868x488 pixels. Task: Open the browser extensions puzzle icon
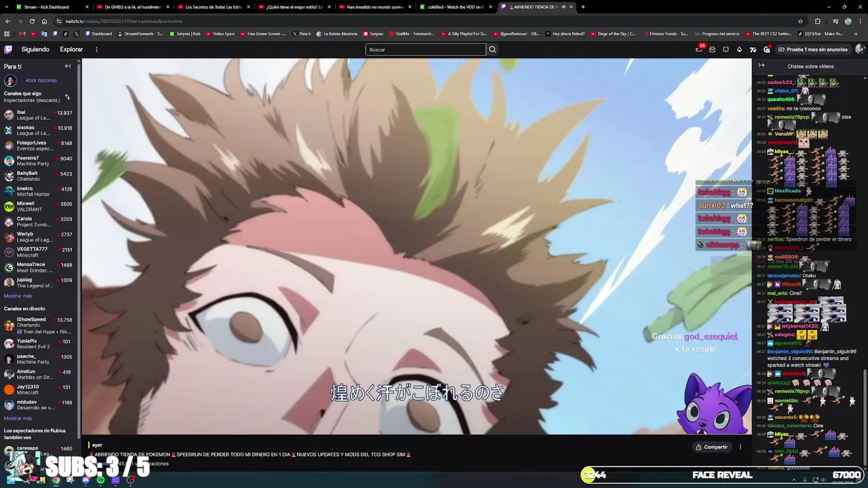[x=817, y=21]
